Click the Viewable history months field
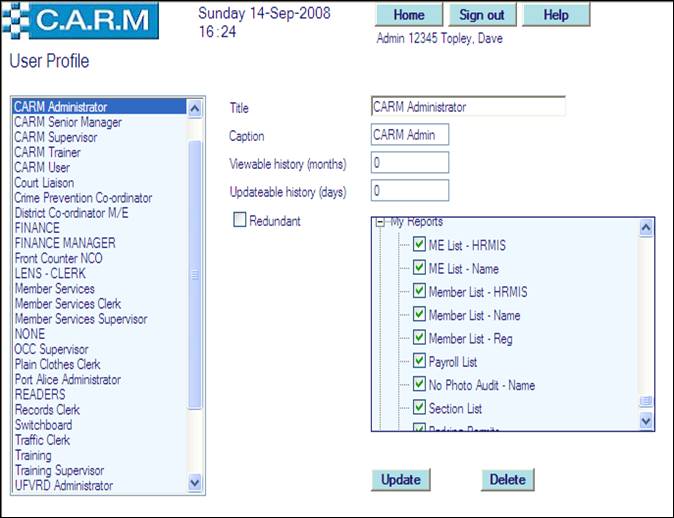 tap(409, 162)
